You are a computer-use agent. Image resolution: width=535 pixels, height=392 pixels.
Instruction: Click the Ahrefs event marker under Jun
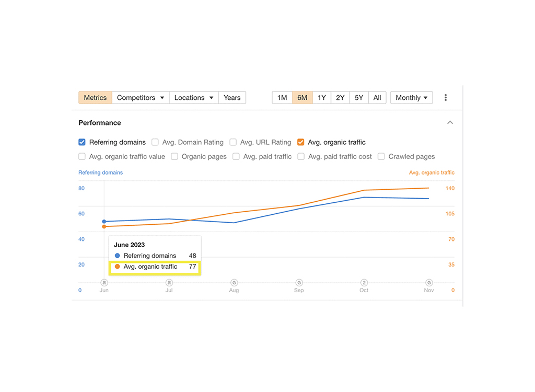click(104, 283)
